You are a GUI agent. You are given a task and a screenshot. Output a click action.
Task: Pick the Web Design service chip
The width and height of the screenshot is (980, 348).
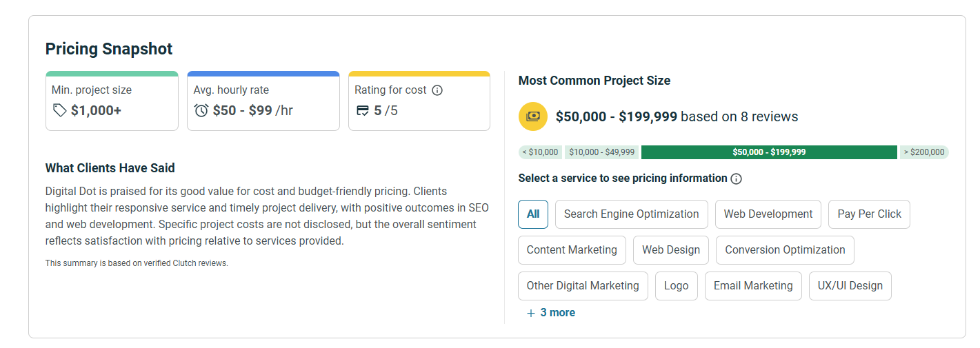pyautogui.click(x=671, y=250)
